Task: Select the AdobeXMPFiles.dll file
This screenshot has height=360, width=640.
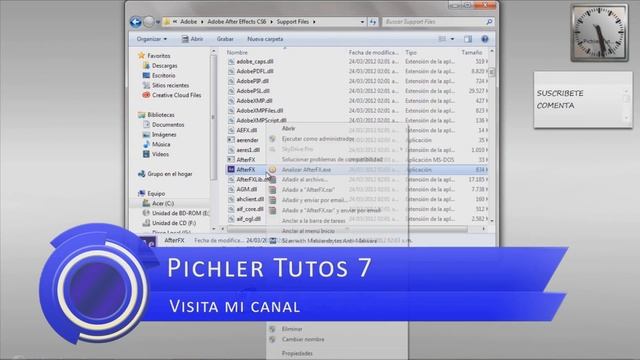Action: (x=260, y=110)
